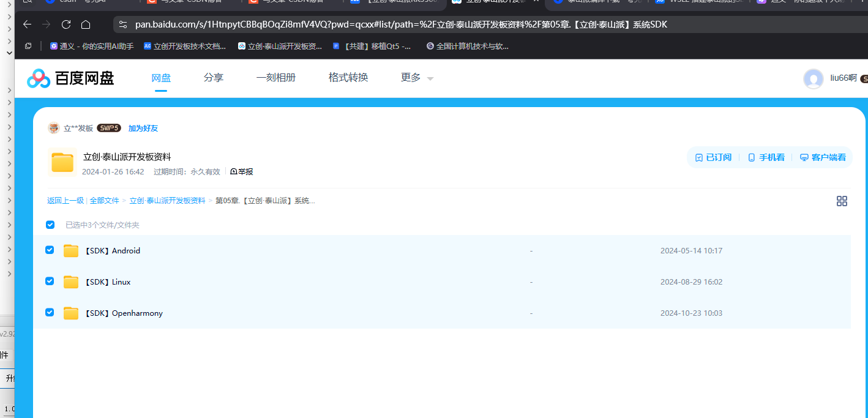Viewport: 868px width, 418px height.
Task: Open the browser home page icon
Action: pos(86,24)
